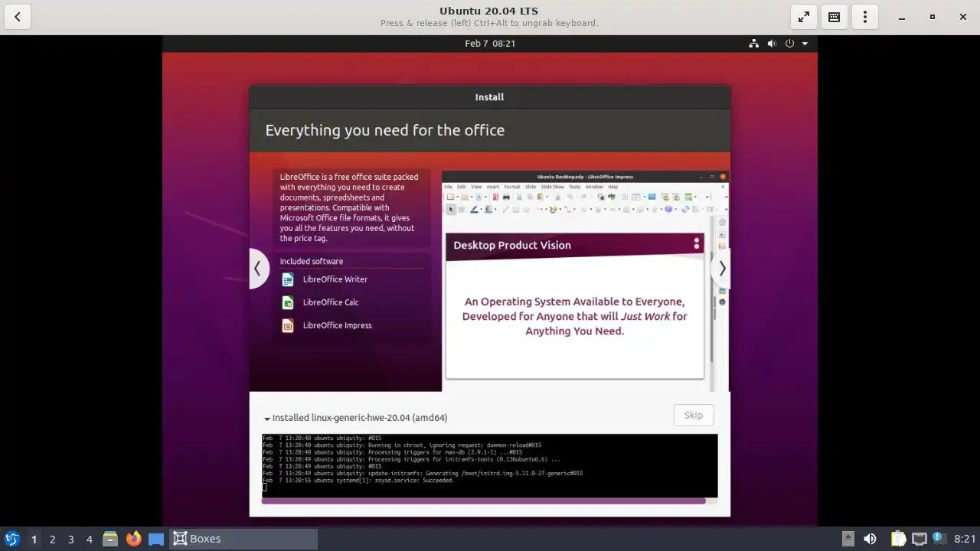Click the "Included software" heading
980x551 pixels.
[x=312, y=261]
